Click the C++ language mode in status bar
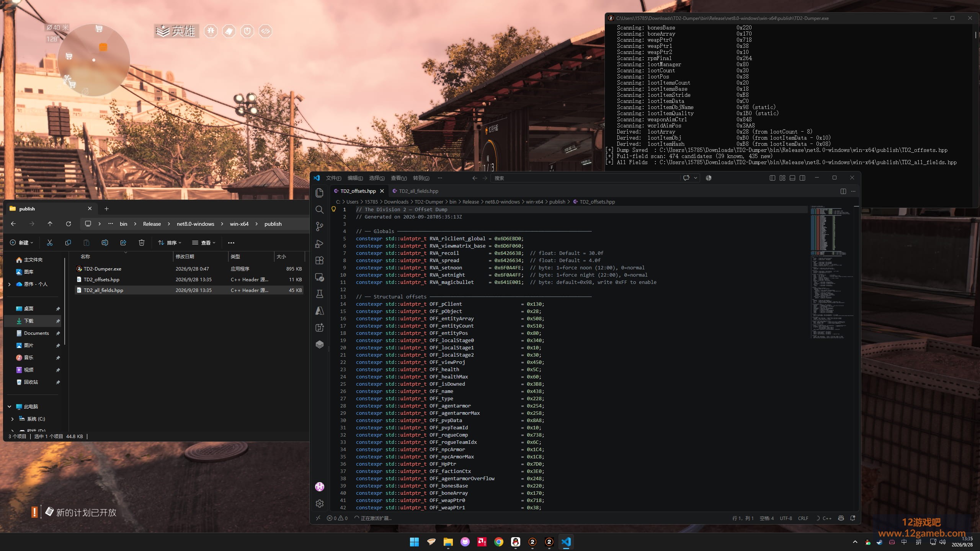980x551 pixels. (827, 518)
